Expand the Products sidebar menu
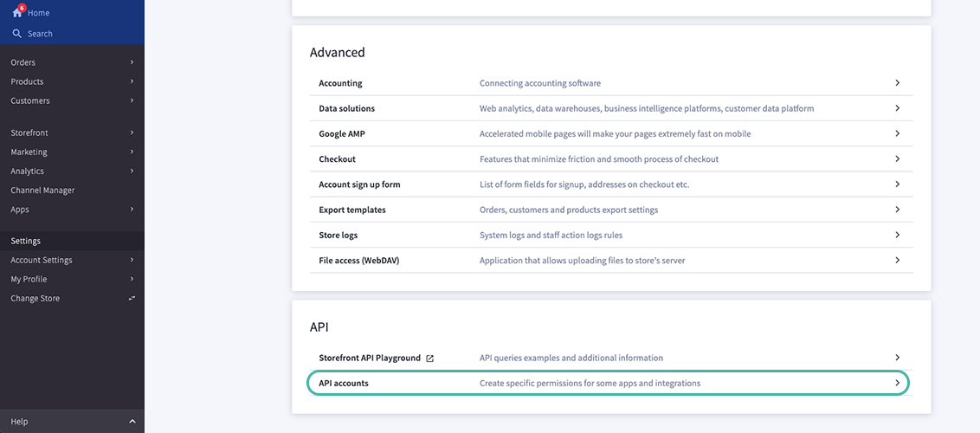 [132, 81]
